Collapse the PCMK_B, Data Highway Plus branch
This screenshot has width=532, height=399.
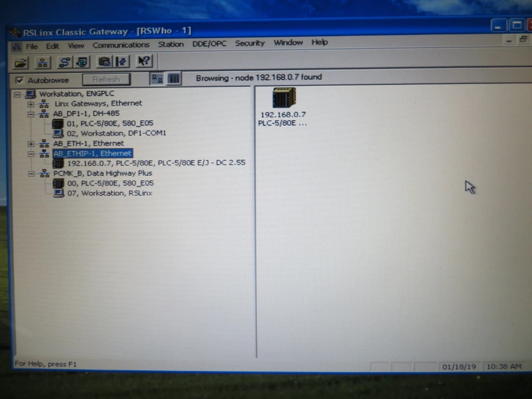coord(31,173)
